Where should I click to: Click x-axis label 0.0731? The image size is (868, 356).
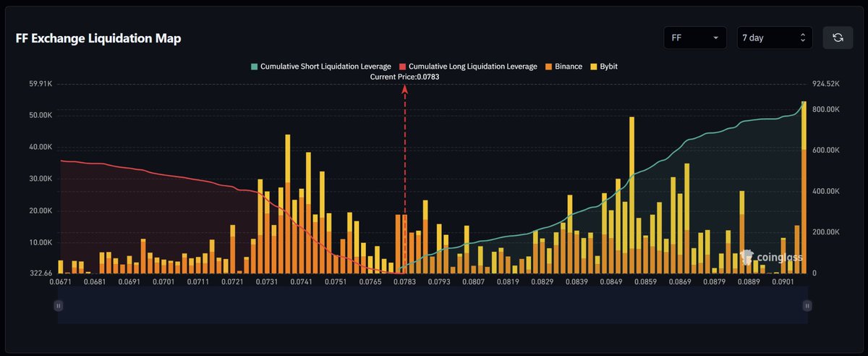click(x=268, y=281)
